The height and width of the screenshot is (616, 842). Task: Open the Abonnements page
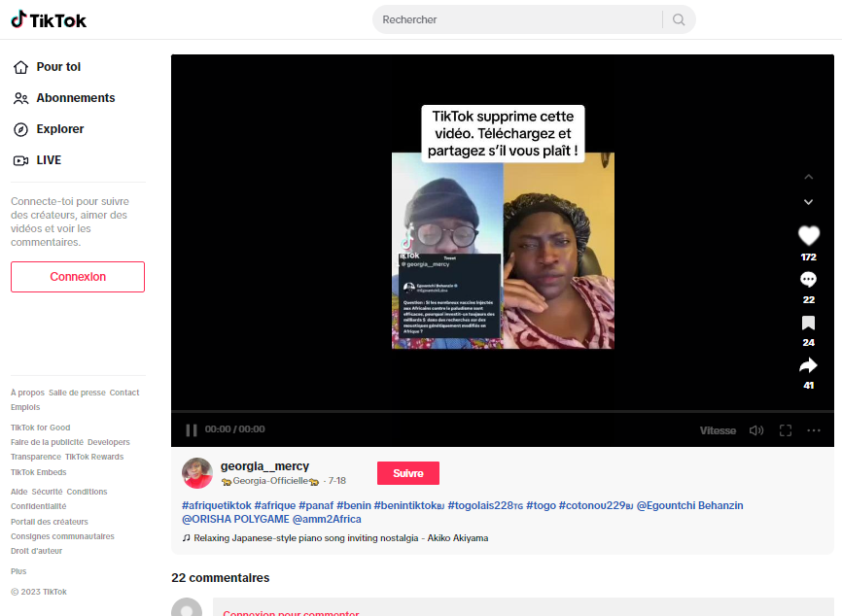pyautogui.click(x=64, y=98)
